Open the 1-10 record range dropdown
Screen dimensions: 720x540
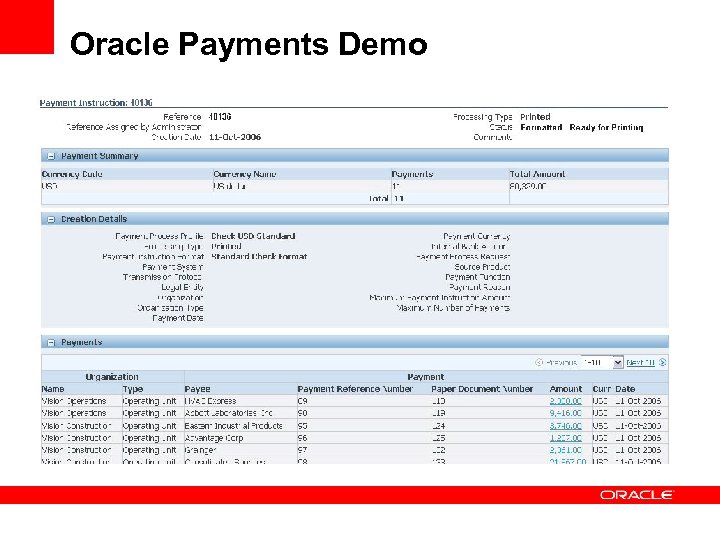602,362
